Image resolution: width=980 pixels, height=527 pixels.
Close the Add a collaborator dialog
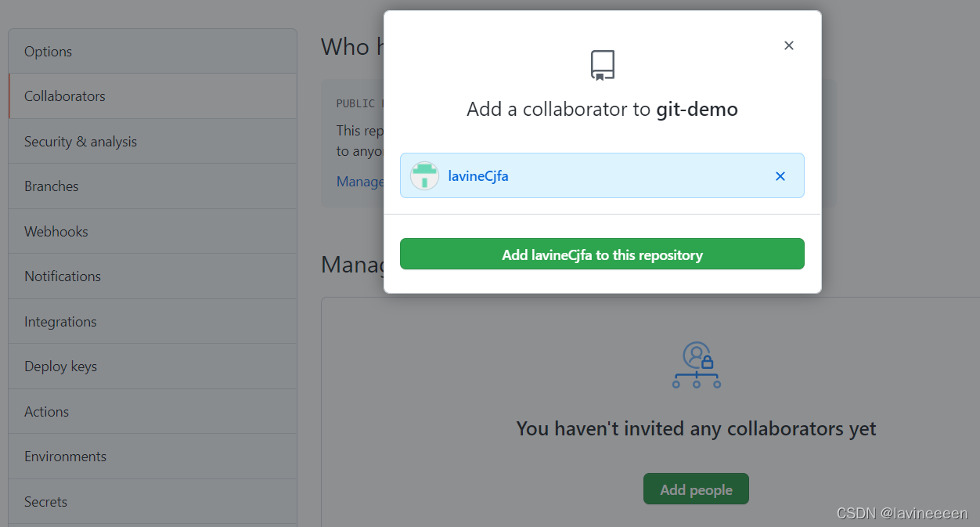click(789, 45)
